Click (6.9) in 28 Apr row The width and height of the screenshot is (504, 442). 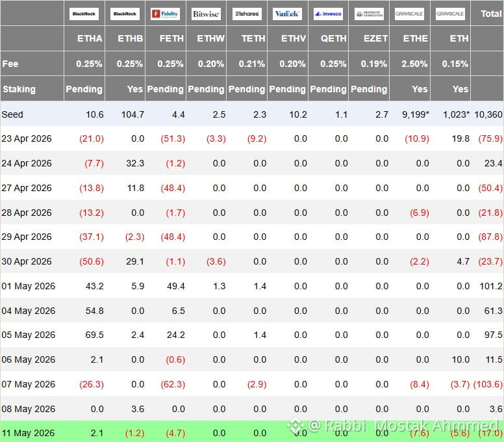420,213
